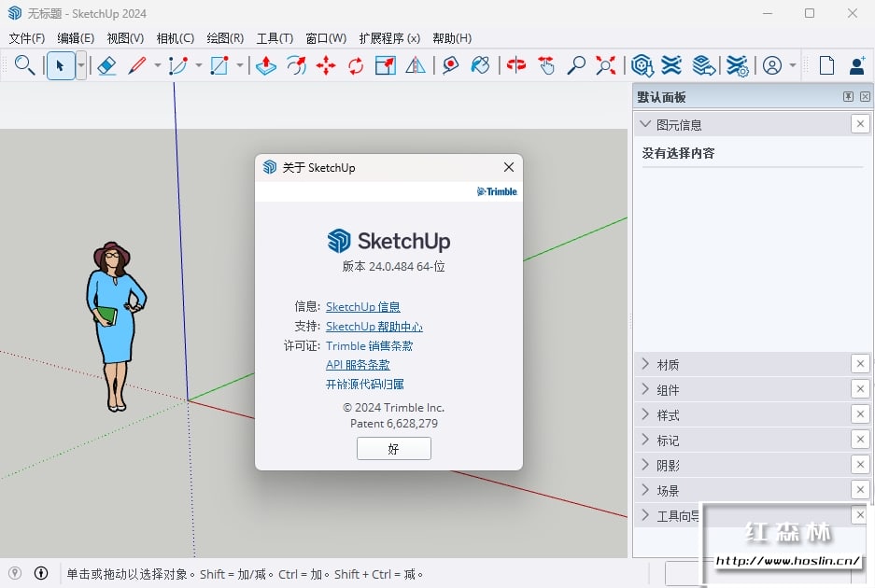
Task: Click the 开放源代码归属 link
Action: 365,385
